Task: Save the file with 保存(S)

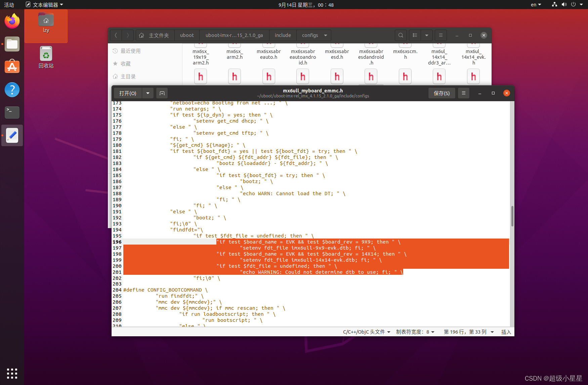Action: [x=442, y=93]
